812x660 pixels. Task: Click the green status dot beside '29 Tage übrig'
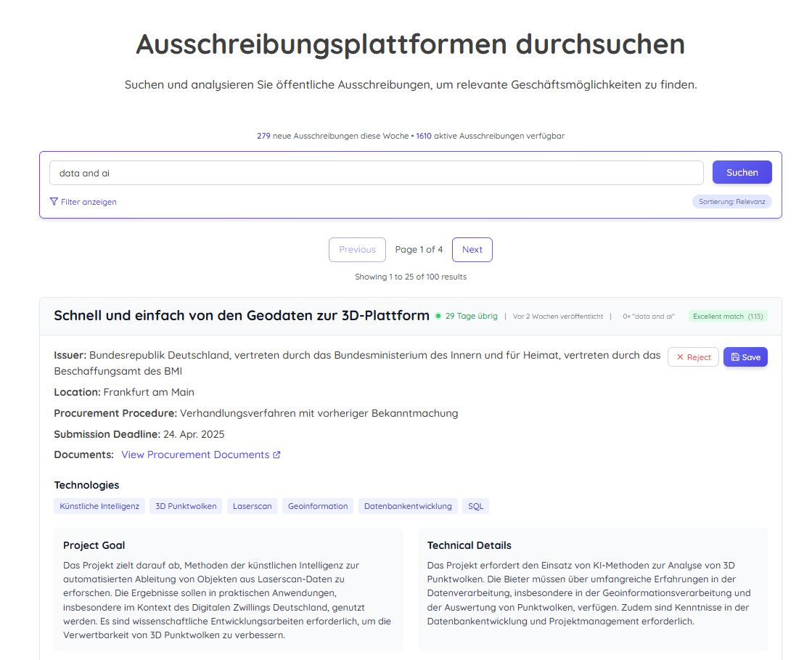click(438, 316)
